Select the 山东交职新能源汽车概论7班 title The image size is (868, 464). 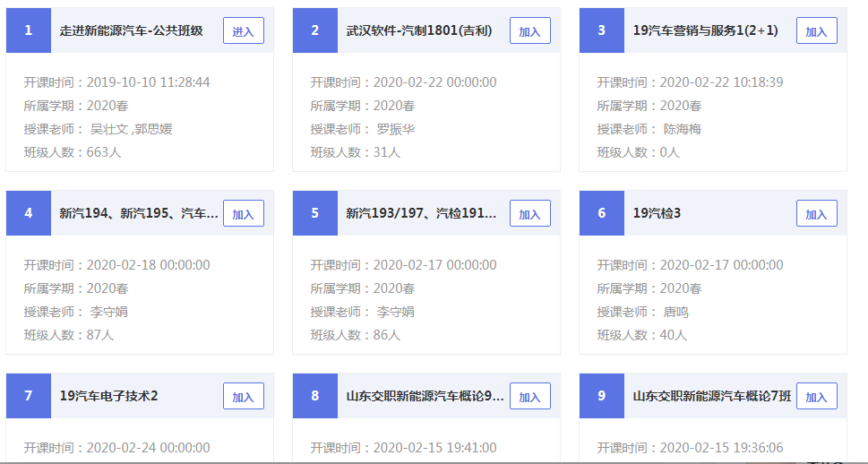coord(711,395)
